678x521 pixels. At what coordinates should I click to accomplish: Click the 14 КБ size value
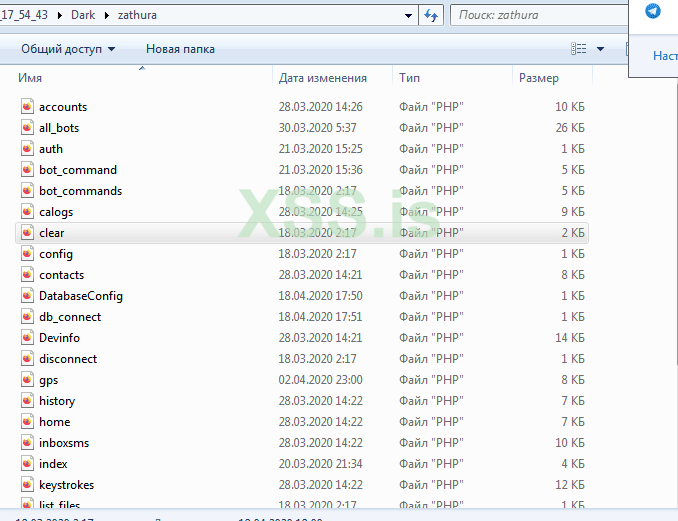570,338
